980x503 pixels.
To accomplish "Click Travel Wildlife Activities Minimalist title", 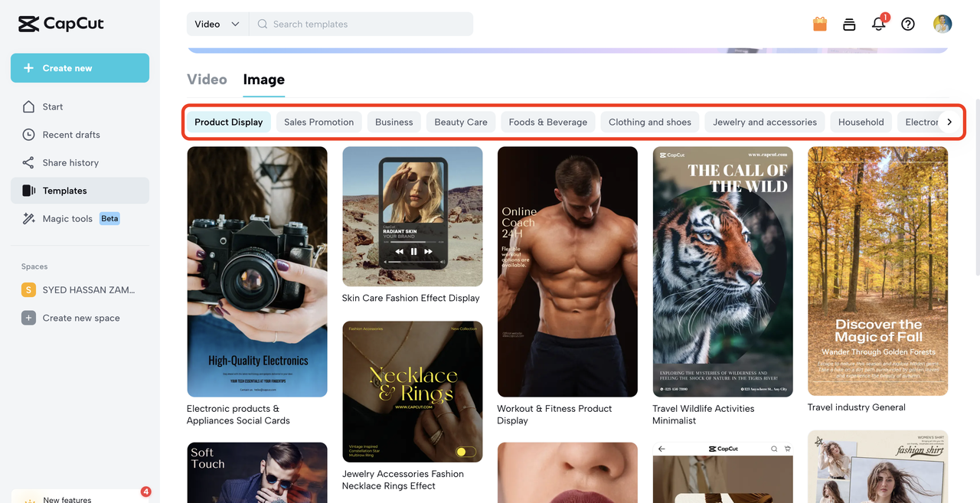I will [704, 414].
